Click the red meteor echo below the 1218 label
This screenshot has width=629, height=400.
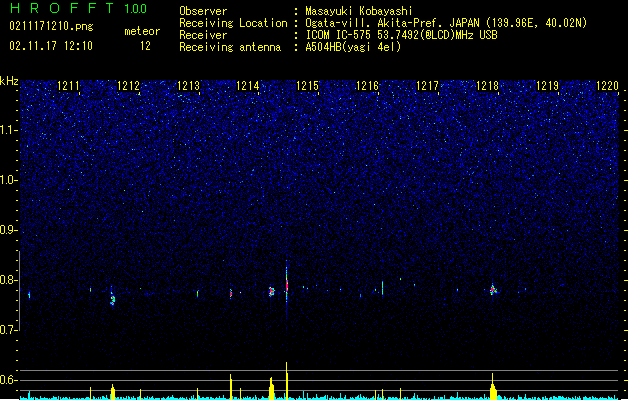493,289
